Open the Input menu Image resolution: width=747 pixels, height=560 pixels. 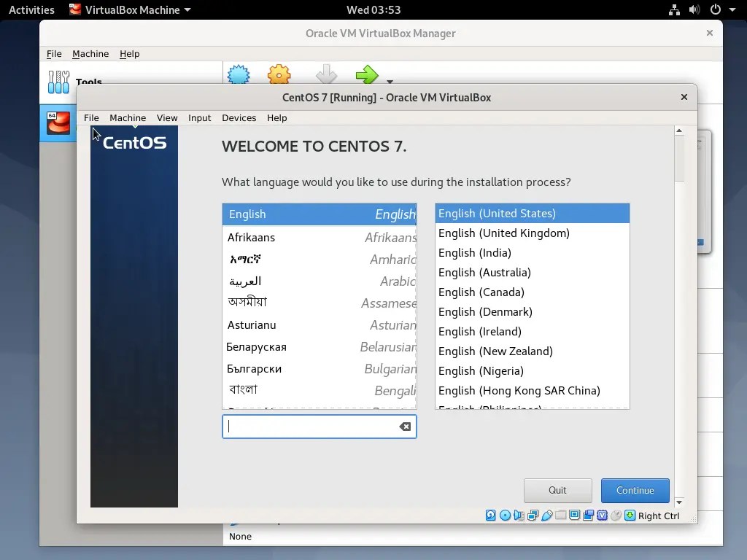199,117
